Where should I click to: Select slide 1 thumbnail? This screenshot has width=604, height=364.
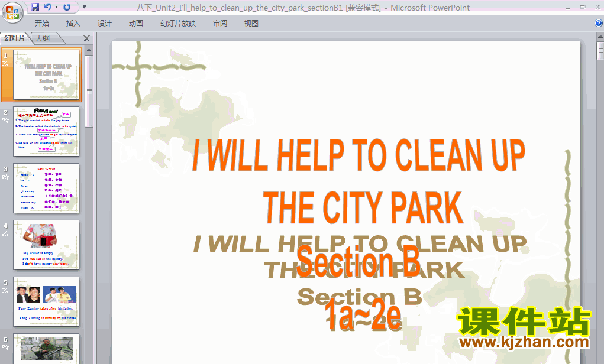coord(46,74)
